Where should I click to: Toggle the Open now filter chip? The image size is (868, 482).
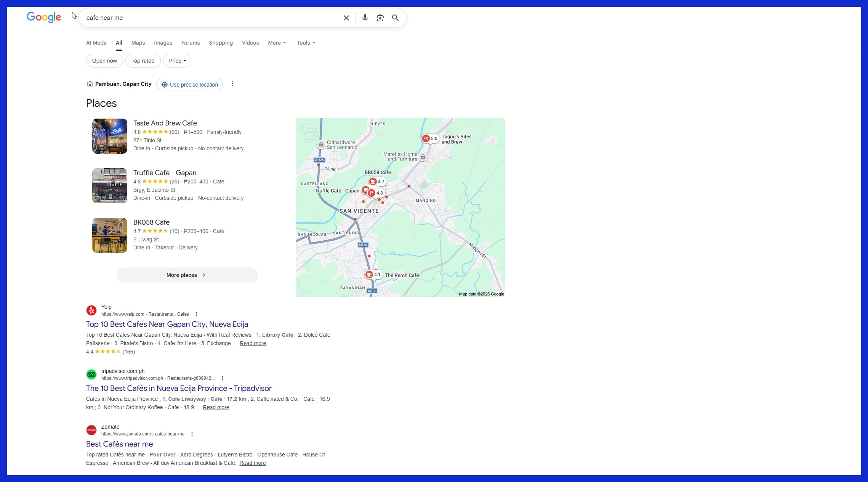pyautogui.click(x=104, y=61)
